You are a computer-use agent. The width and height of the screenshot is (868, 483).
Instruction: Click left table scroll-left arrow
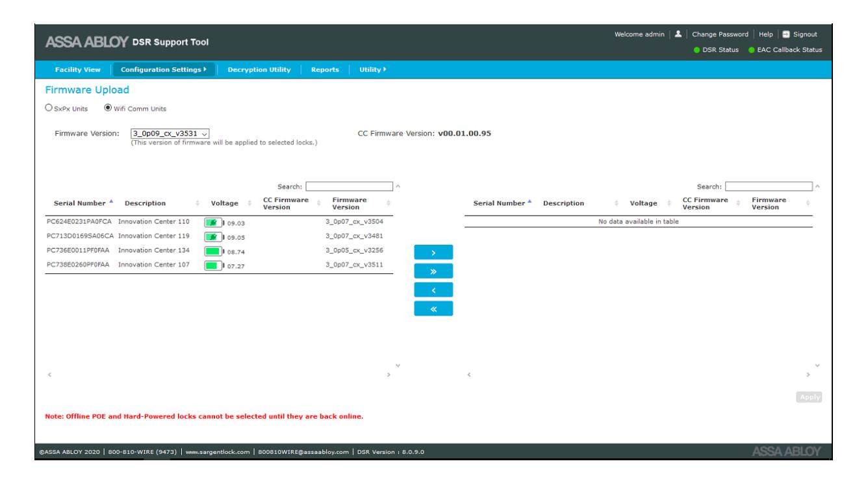click(49, 375)
